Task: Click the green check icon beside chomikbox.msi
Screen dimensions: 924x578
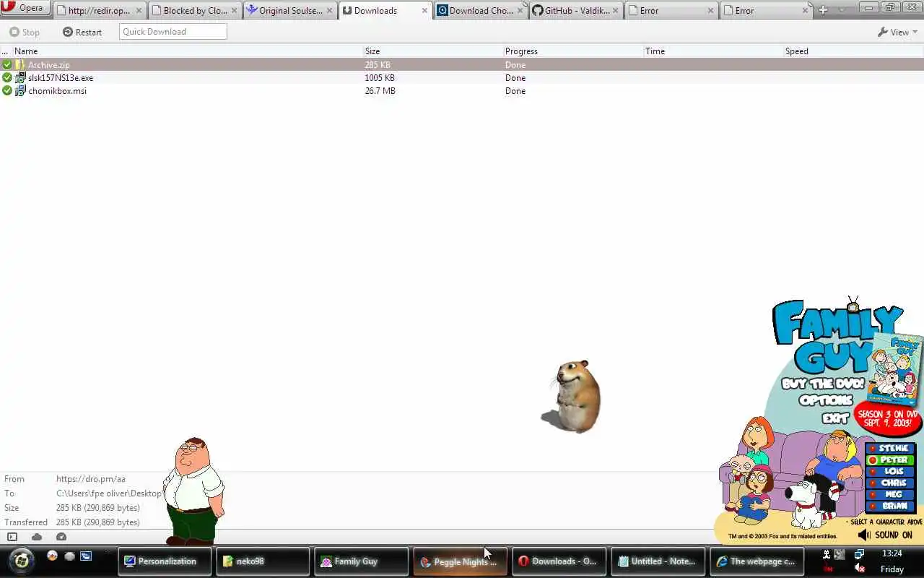Action: (x=7, y=91)
